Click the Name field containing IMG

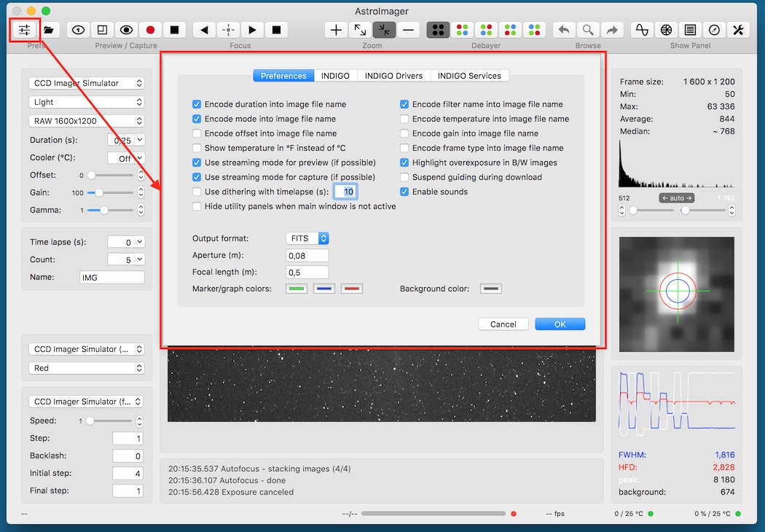[111, 277]
